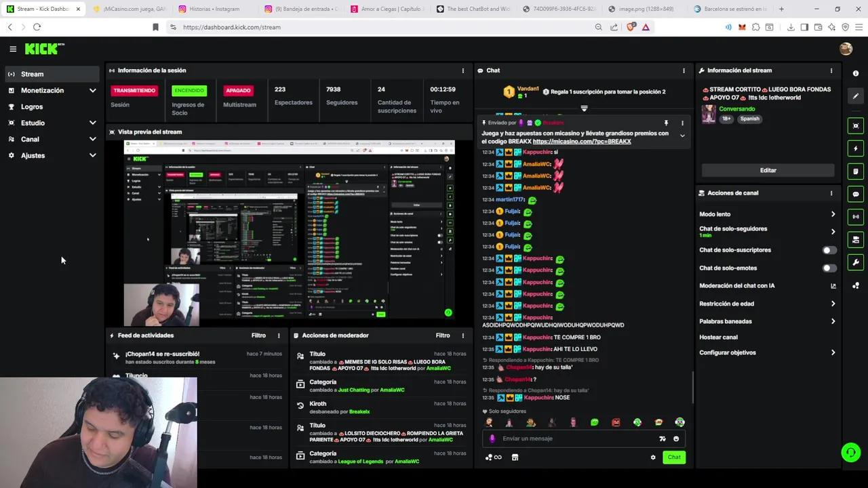The image size is (868, 488).
Task: Toggle the lightning bolt activity icon in the right sidebar
Action: point(856,148)
